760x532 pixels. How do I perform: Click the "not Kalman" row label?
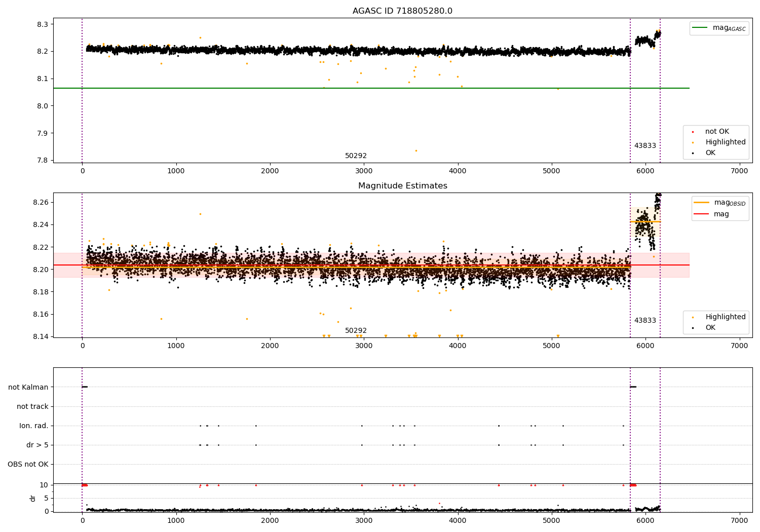click(28, 387)
